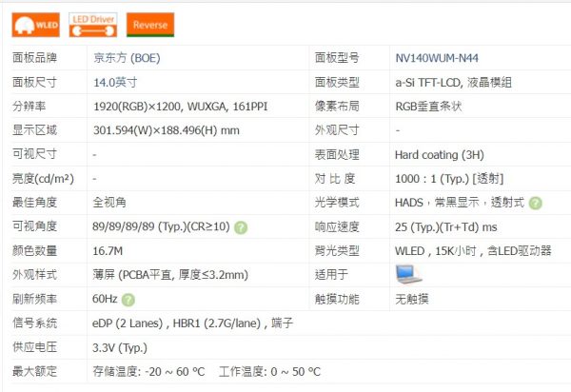Select the 面板型号 label

point(337,57)
